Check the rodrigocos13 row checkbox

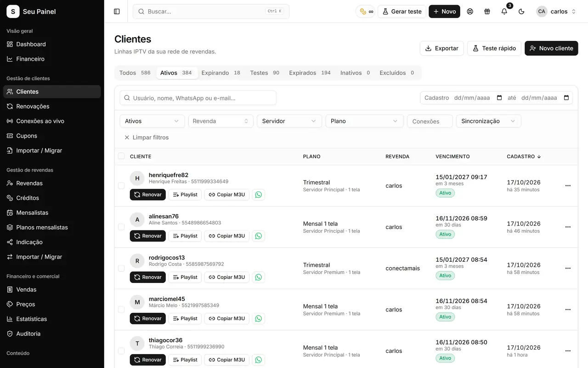point(121,268)
